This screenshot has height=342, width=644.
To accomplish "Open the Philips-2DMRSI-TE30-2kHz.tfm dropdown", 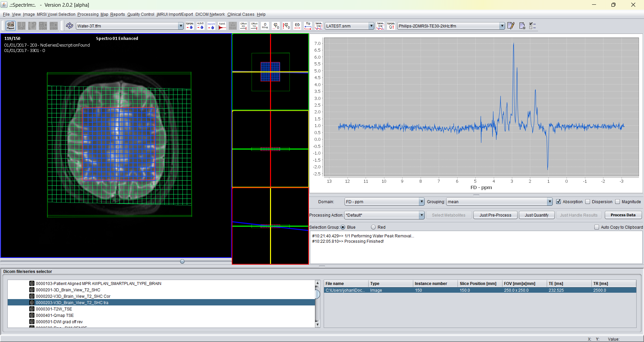I will coord(502,26).
